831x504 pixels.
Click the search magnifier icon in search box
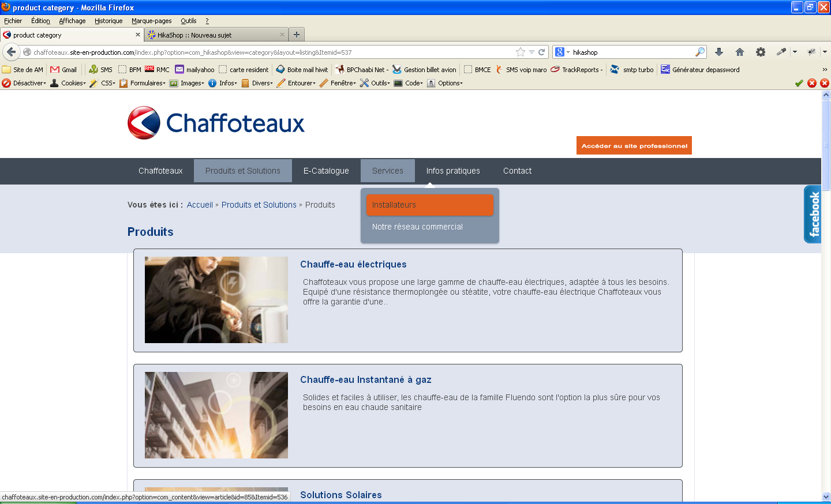point(700,52)
